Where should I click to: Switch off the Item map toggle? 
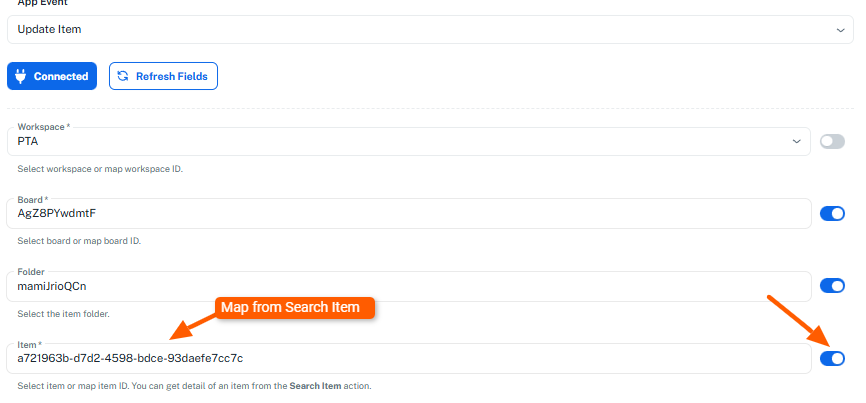pos(832,358)
